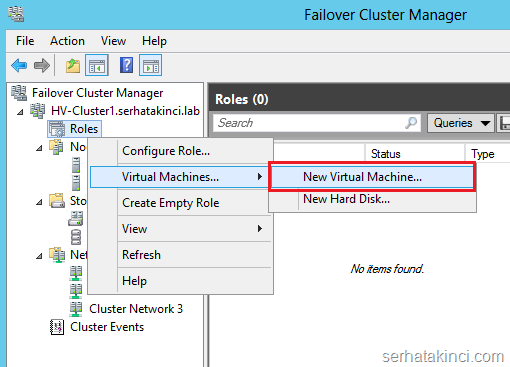Click the Failover Cluster Manager title bar icon
Screen dimensions: 510x367
point(16,15)
